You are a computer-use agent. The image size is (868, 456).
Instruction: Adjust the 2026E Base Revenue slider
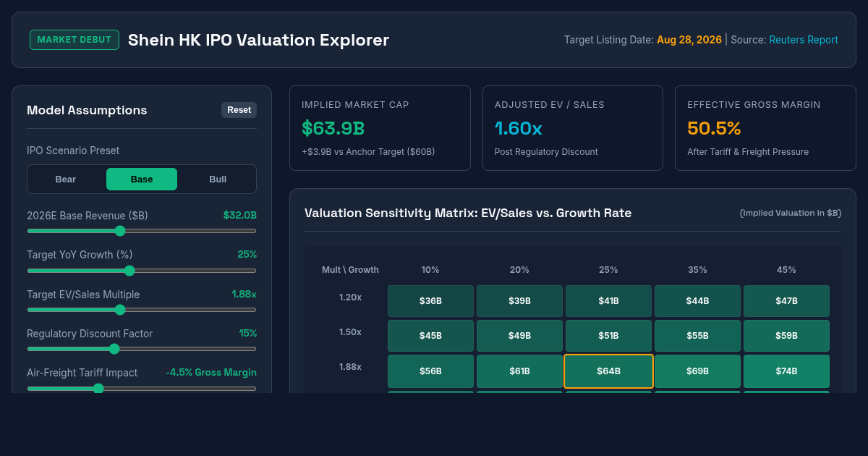pyautogui.click(x=142, y=231)
